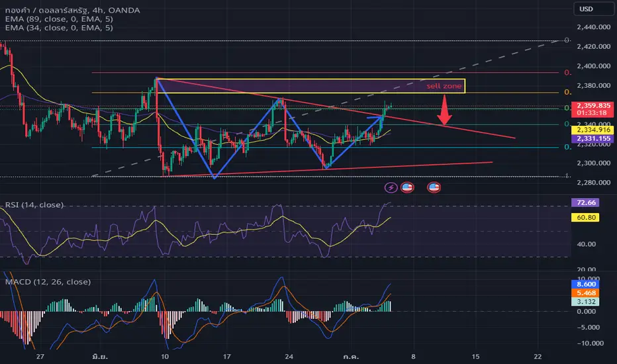This screenshot has width=617, height=364.
Task: Select the gold/US dollar 4h OANDA symbol title
Action: 72,10
